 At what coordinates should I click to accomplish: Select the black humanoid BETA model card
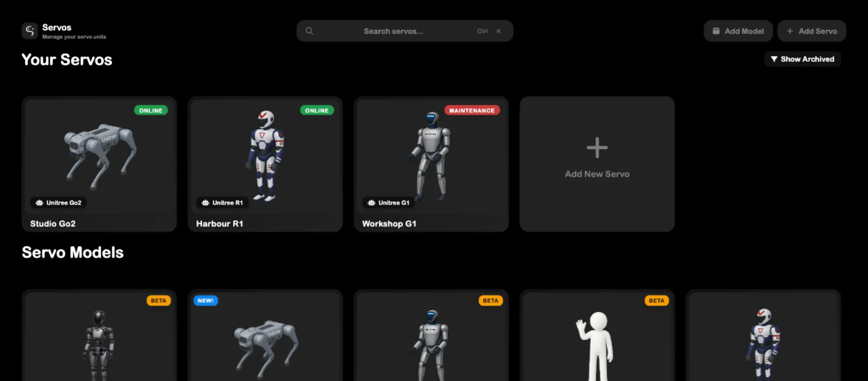pos(99,335)
